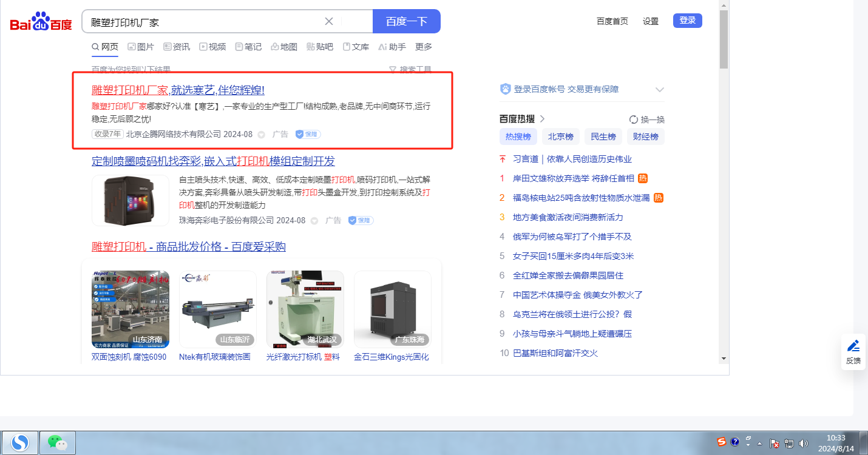Click the 奔彩 printer product thumbnail
Image resolution: width=868 pixels, height=455 pixels.
tap(131, 200)
